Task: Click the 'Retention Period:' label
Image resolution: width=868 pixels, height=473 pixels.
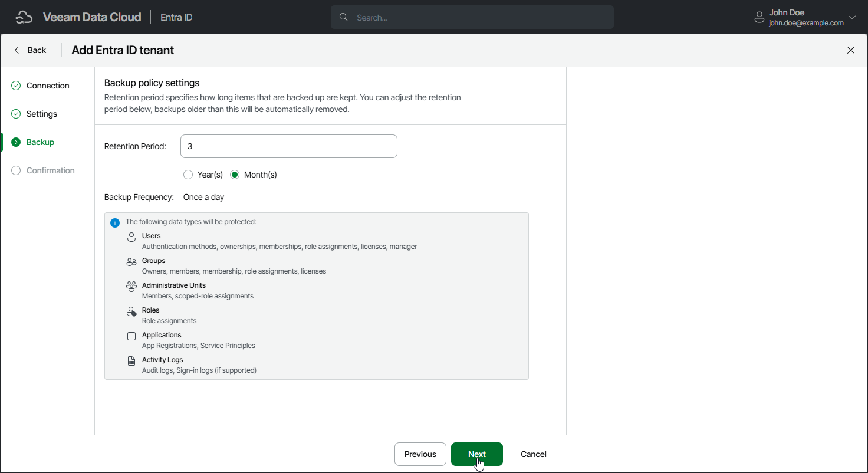Action: pyautogui.click(x=135, y=146)
